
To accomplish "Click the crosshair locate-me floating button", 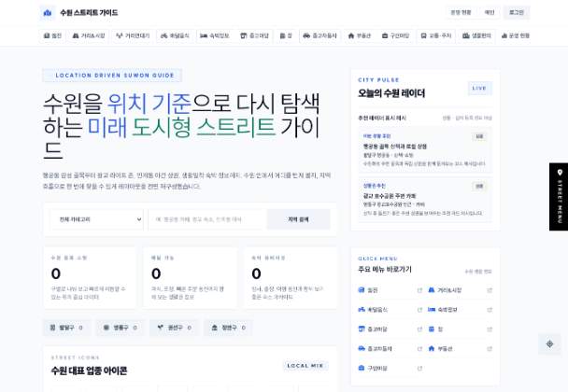I will (549, 343).
